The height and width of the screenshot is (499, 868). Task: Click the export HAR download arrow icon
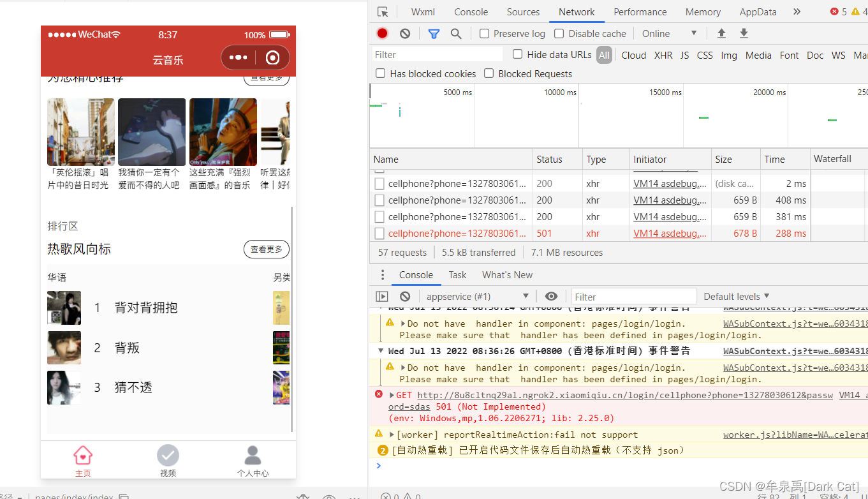point(744,34)
